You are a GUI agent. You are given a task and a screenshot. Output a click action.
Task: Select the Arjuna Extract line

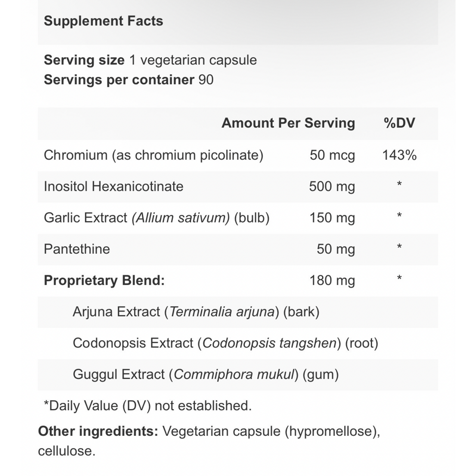tap(196, 312)
